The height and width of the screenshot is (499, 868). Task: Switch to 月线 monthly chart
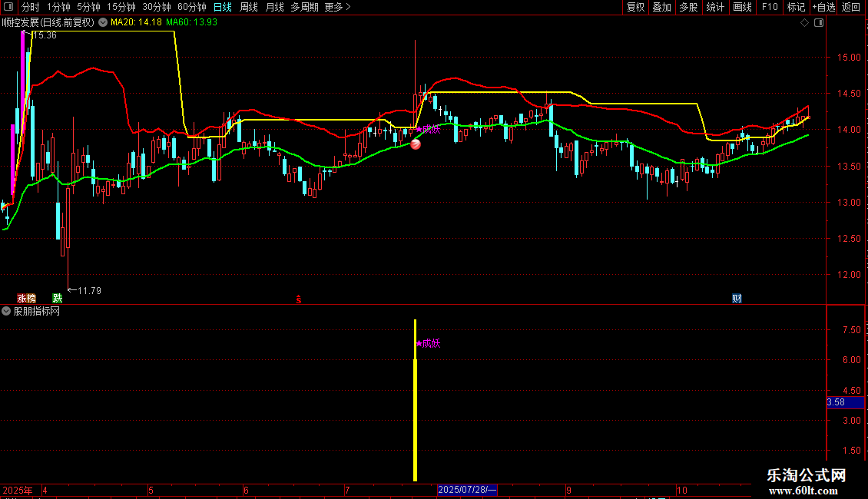coord(274,7)
